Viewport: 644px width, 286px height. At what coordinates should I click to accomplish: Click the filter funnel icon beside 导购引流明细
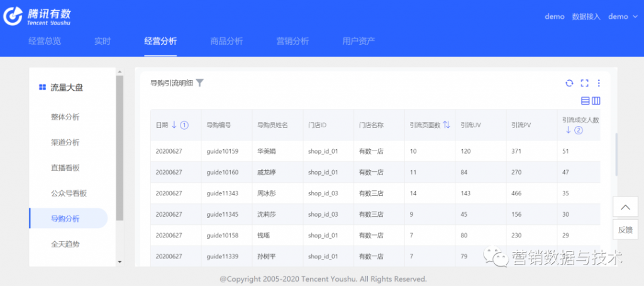tap(199, 83)
